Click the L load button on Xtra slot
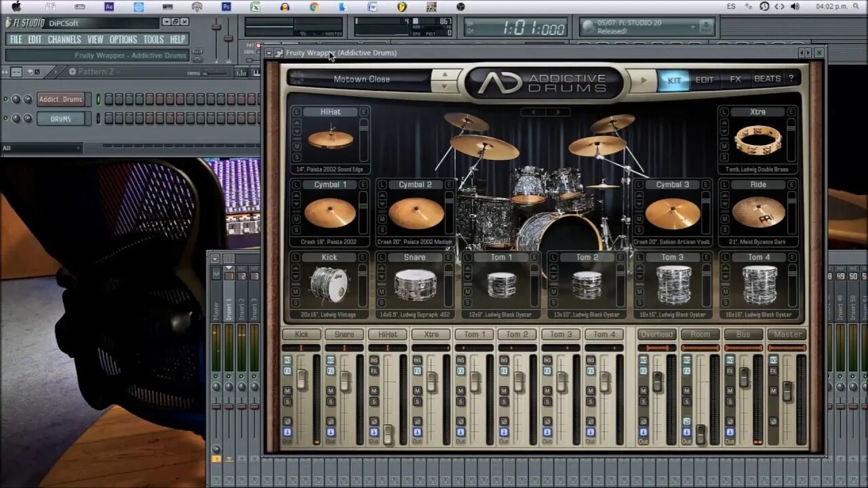The image size is (868, 488). click(x=725, y=112)
